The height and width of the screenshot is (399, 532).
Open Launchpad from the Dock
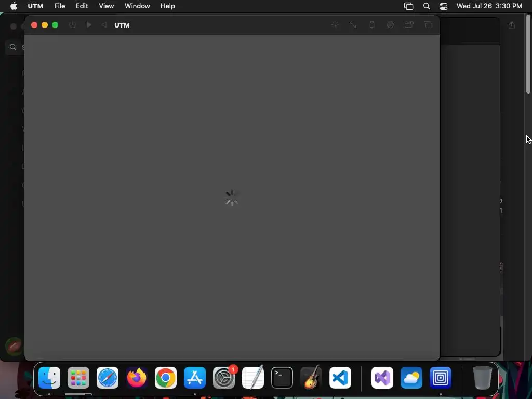click(78, 378)
